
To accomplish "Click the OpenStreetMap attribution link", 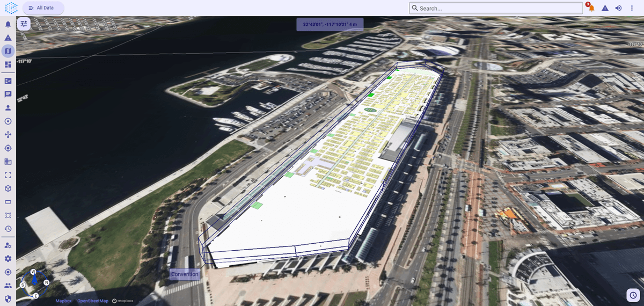I will (93, 301).
